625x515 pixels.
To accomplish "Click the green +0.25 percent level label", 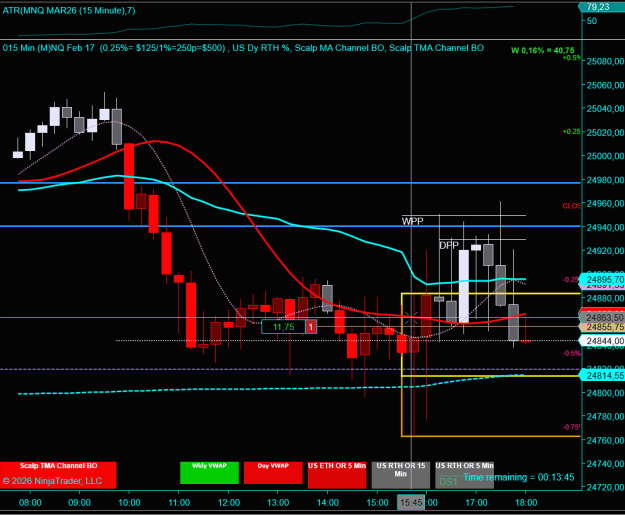I will (571, 132).
